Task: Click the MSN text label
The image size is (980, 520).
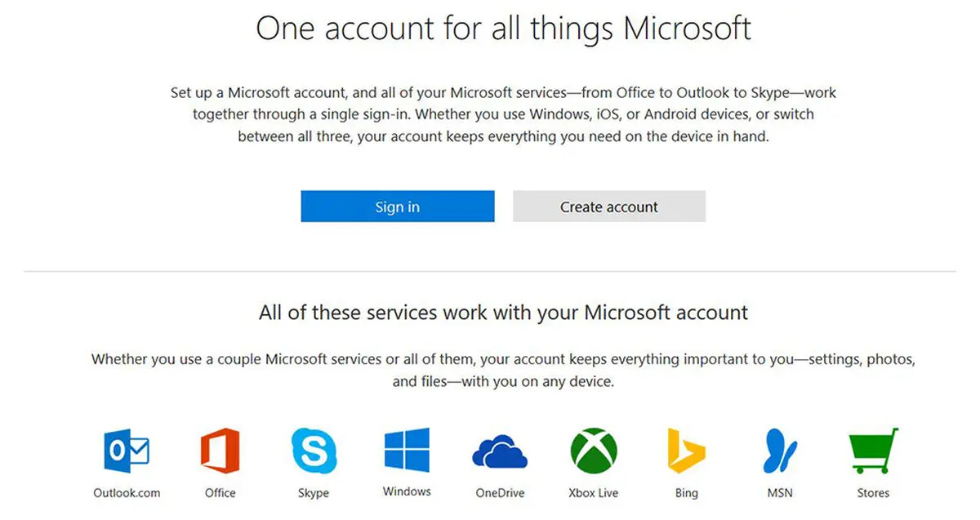Action: pos(780,493)
